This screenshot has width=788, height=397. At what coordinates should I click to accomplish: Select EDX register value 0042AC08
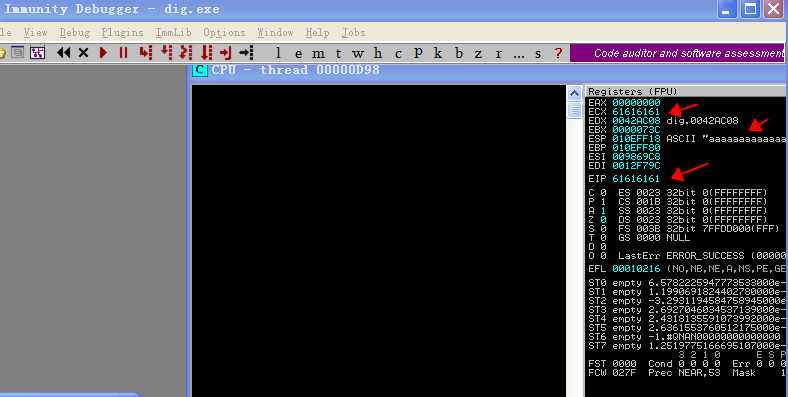click(x=636, y=121)
